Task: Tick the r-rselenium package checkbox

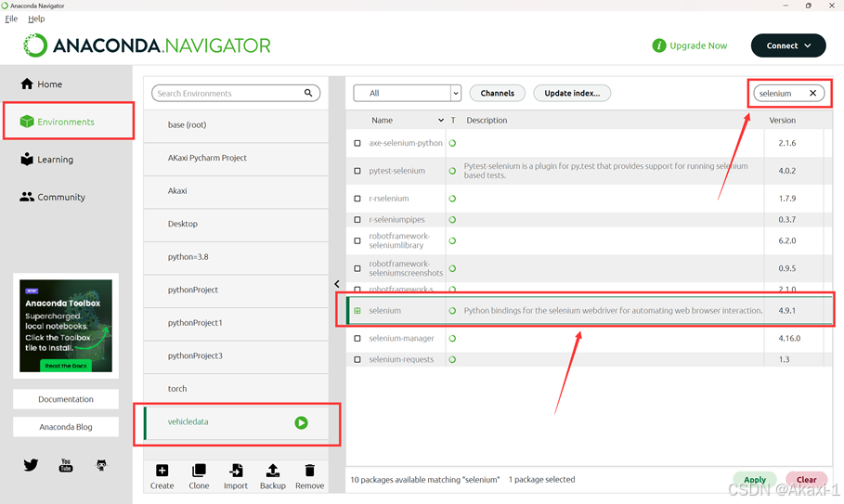Action: pos(357,199)
